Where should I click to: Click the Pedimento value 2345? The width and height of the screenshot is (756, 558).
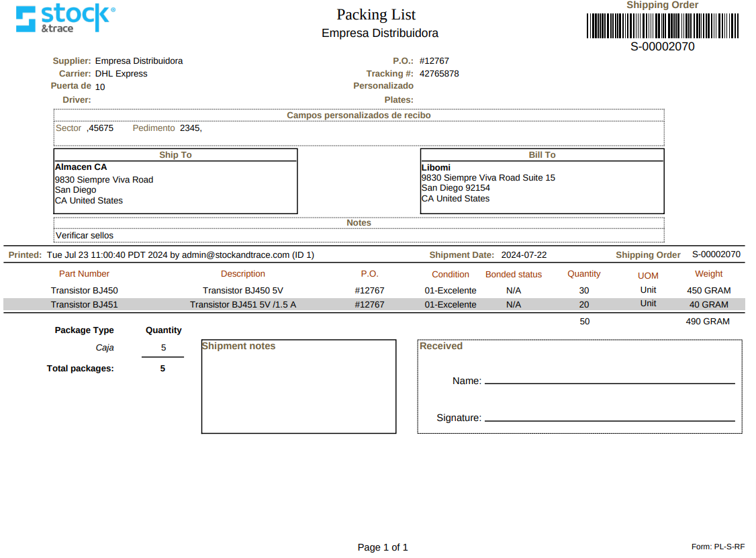[191, 128]
